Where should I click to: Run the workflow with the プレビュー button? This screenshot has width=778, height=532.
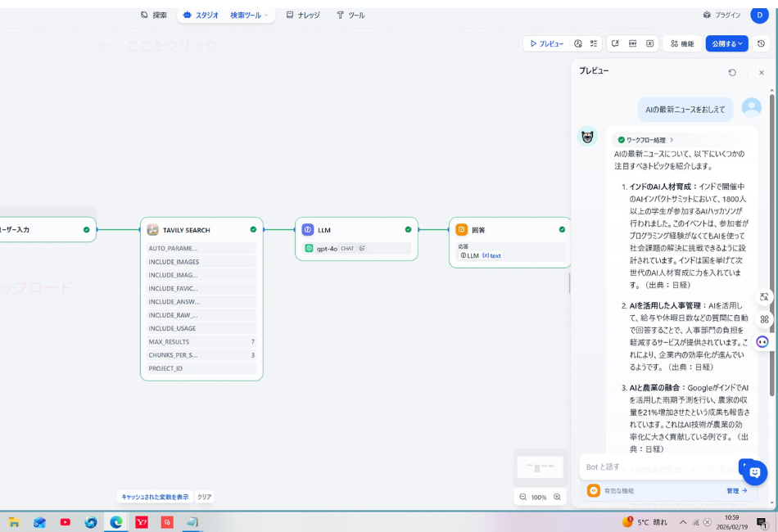547,43
